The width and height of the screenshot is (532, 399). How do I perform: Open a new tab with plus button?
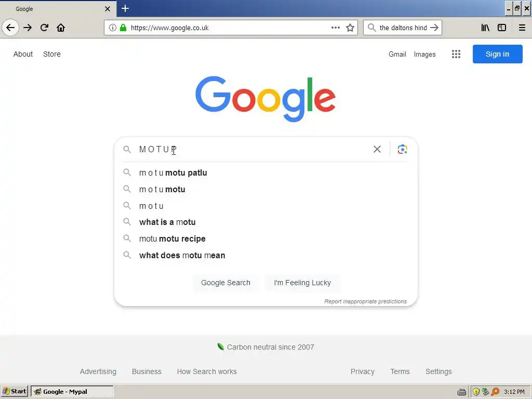(x=125, y=8)
